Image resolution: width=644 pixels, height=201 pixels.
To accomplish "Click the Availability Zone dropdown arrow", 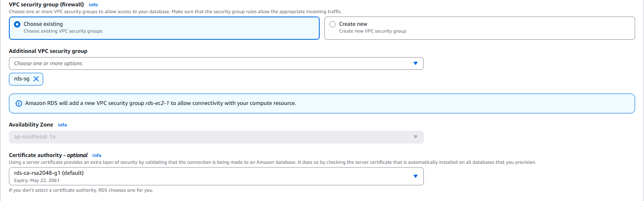I will 415,137.
